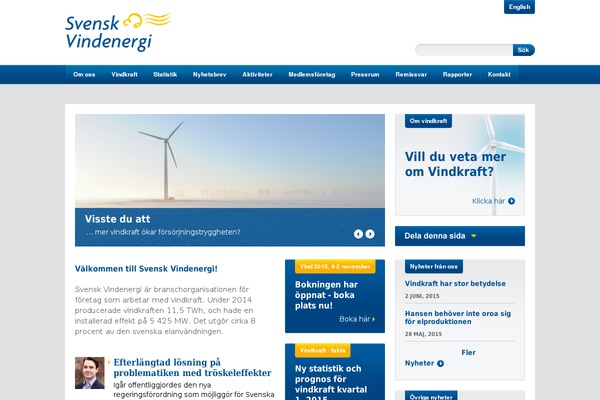Screen dimensions: 600x400
Task: Click the Vindkraft - fakta tag
Action: point(323,350)
